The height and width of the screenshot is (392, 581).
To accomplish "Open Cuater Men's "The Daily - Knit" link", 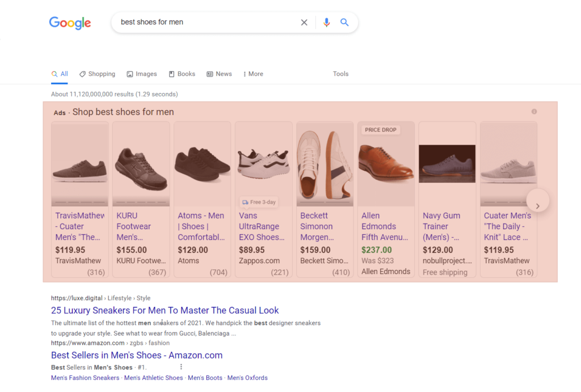I will [x=507, y=226].
